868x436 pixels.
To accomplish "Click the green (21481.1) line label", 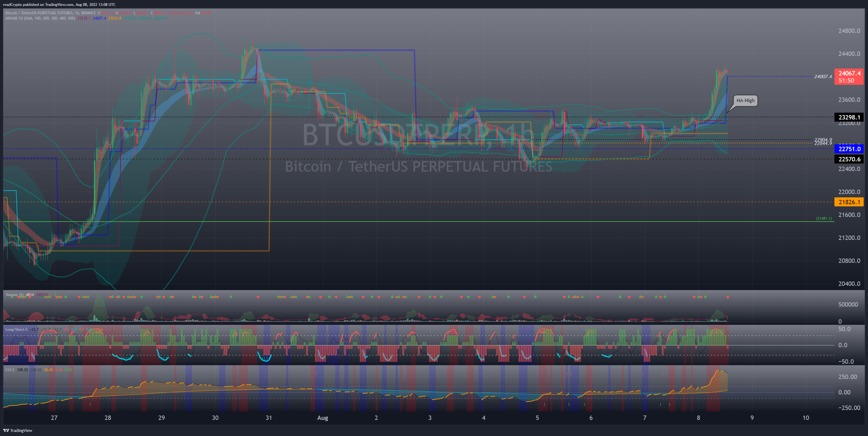I will click(824, 218).
